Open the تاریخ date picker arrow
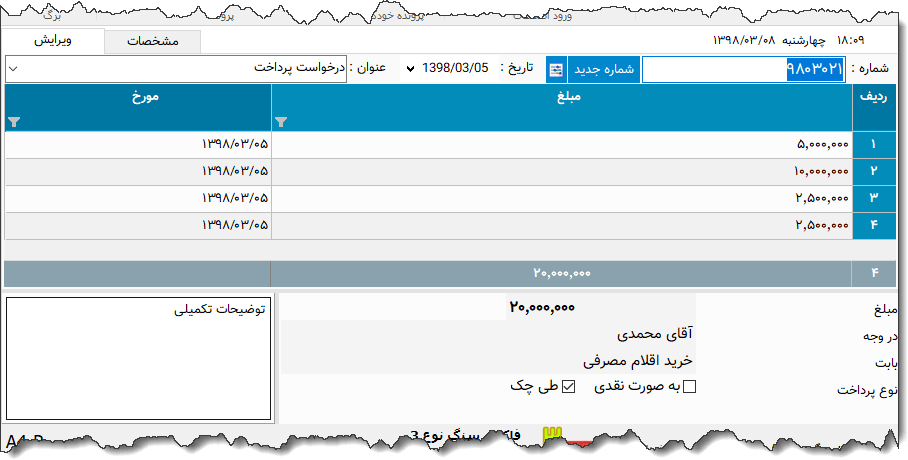Image resolution: width=908 pixels, height=460 pixels. click(411, 69)
